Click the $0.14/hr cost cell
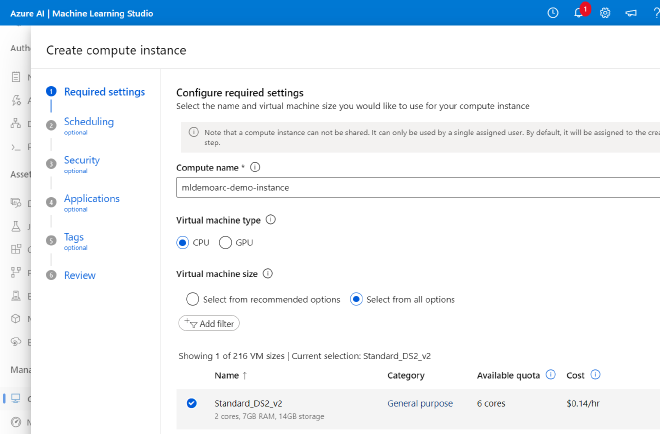660x434 pixels. 583,403
